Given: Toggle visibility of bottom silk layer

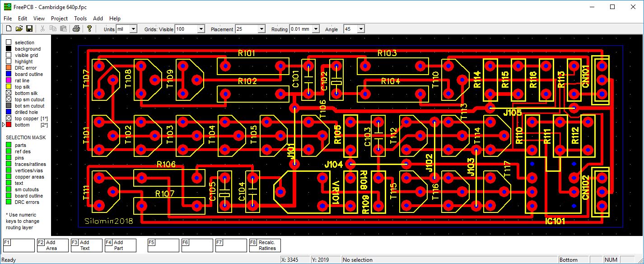Looking at the screenshot, I should [9, 93].
